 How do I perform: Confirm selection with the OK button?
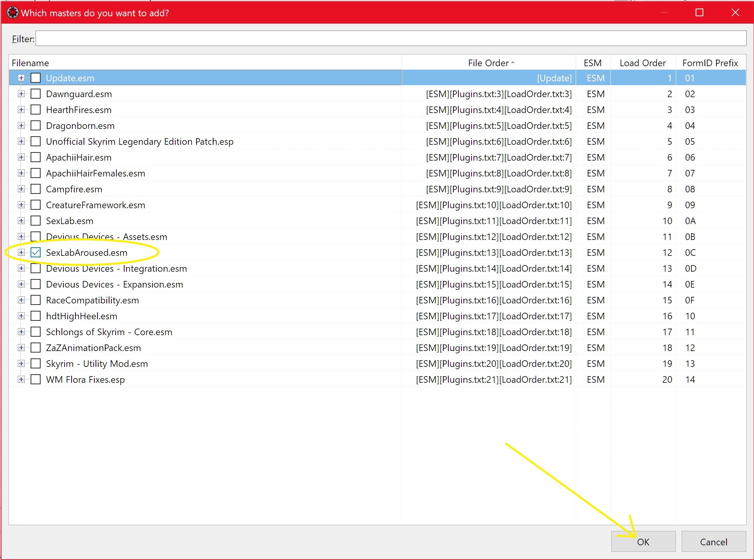643,541
